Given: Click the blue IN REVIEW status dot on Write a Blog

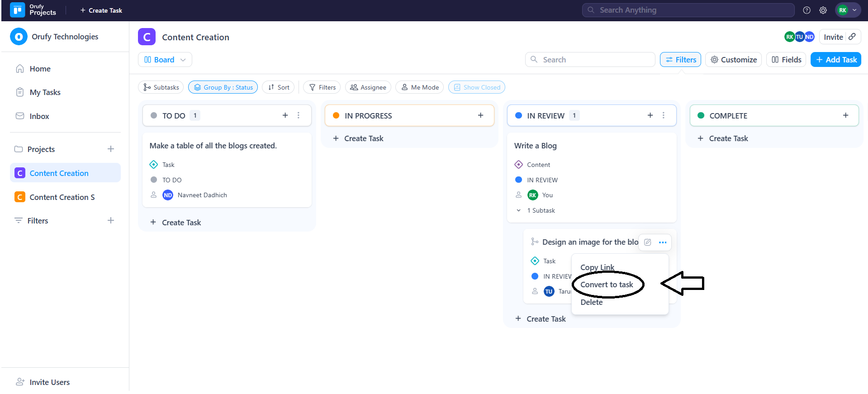Looking at the screenshot, I should (x=519, y=180).
